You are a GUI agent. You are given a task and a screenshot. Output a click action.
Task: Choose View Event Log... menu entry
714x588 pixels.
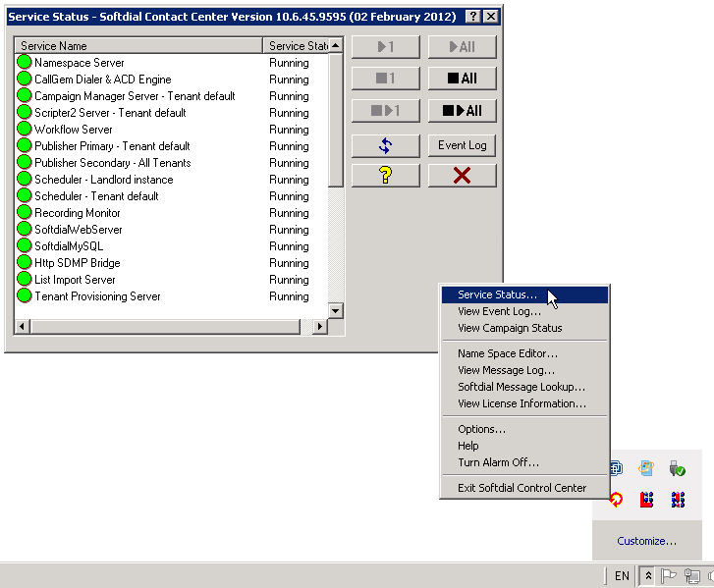525,311
